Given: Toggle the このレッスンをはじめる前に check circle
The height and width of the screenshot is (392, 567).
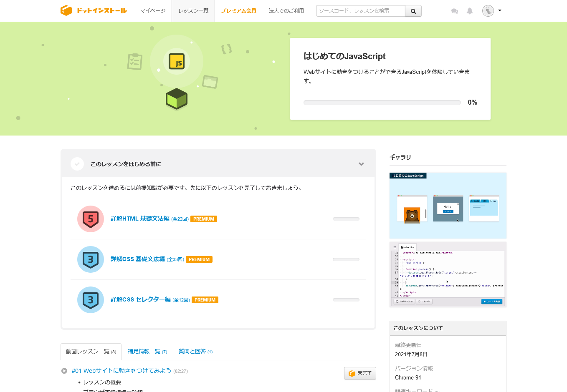Looking at the screenshot, I should [x=77, y=164].
